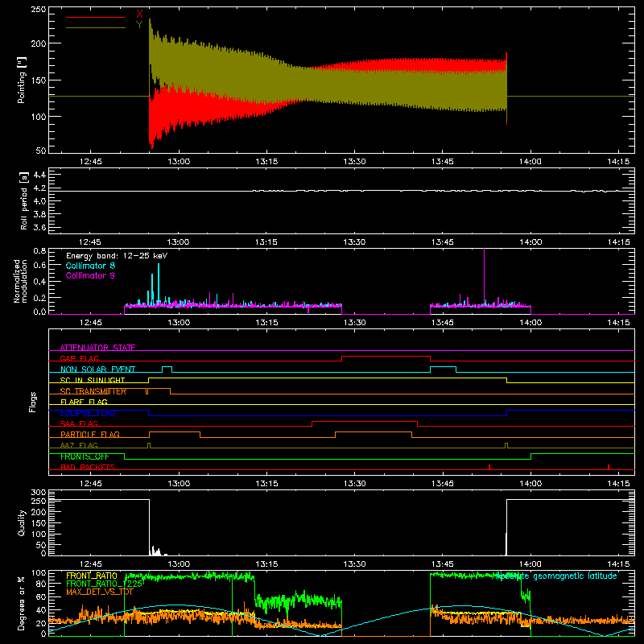Click the FLARE_FLAG label
The width and height of the screenshot is (644, 644).
[84, 402]
